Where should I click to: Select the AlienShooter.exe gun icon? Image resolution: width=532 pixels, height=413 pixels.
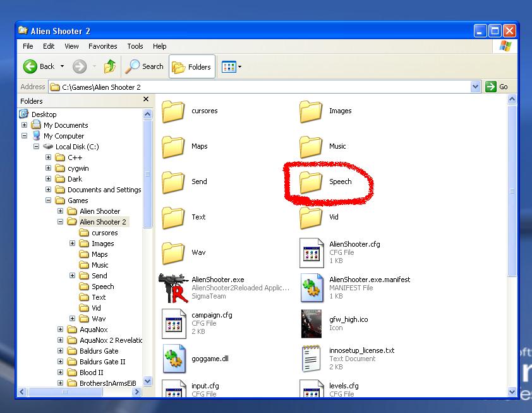pyautogui.click(x=173, y=288)
